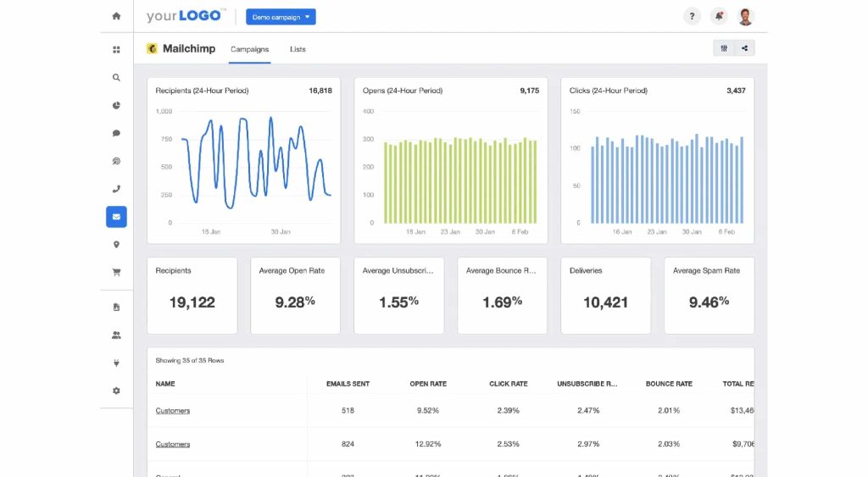
Task: Click the Deliveries 10,421 card
Action: click(x=605, y=296)
